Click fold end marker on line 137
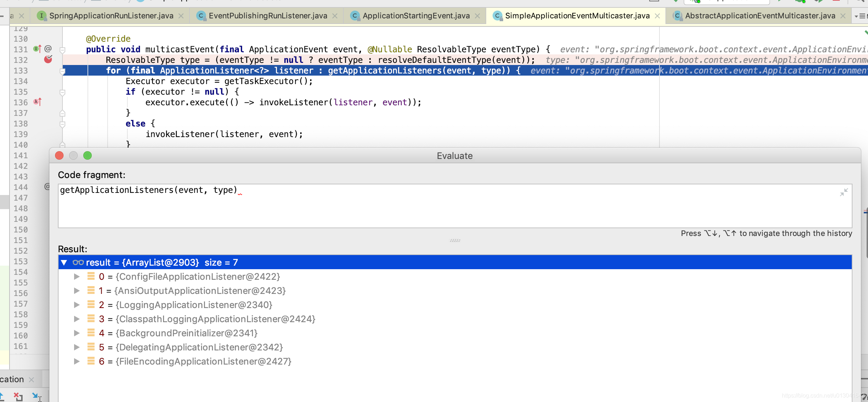The image size is (868, 402). [x=62, y=113]
